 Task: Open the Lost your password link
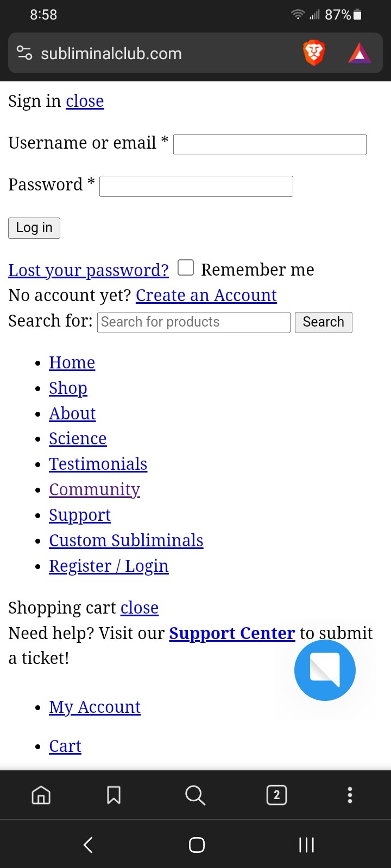(89, 270)
